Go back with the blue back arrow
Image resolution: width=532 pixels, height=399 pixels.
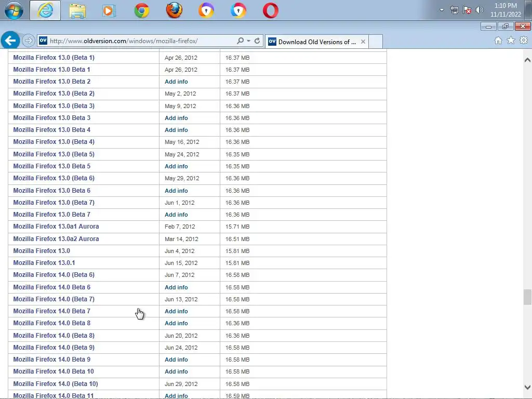tap(10, 41)
